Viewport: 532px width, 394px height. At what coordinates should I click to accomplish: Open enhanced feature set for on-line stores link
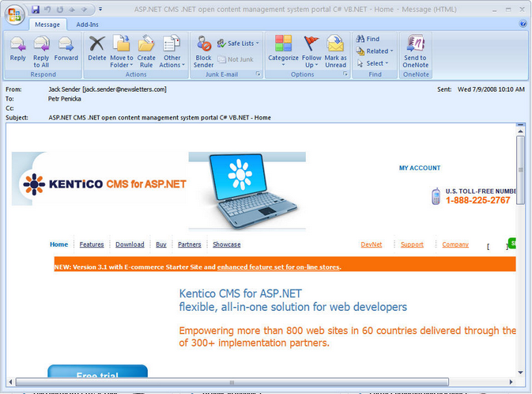[278, 267]
